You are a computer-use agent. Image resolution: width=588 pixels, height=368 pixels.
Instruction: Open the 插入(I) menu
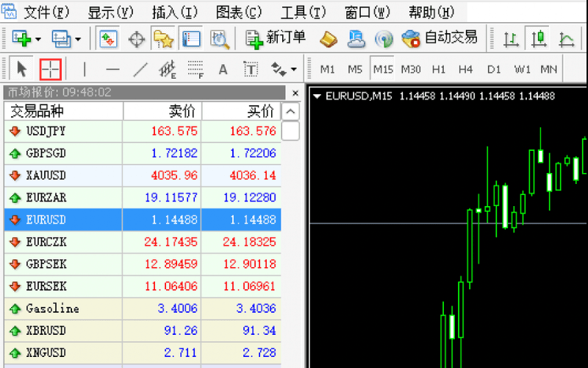tap(174, 13)
